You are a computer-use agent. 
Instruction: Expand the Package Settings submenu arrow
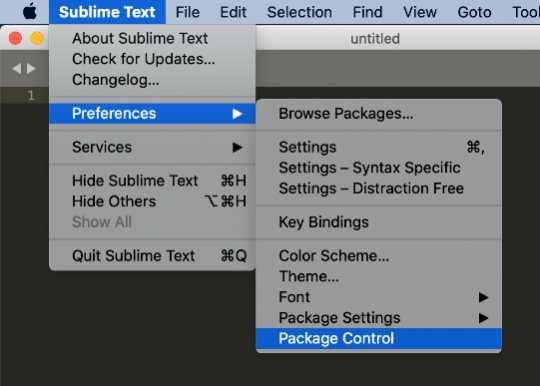pyautogui.click(x=484, y=318)
